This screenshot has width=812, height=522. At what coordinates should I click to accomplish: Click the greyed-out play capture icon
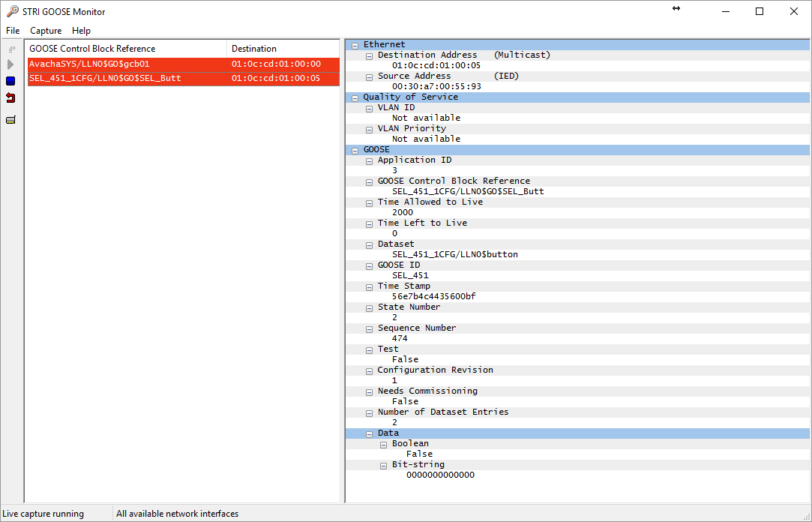(x=10, y=64)
